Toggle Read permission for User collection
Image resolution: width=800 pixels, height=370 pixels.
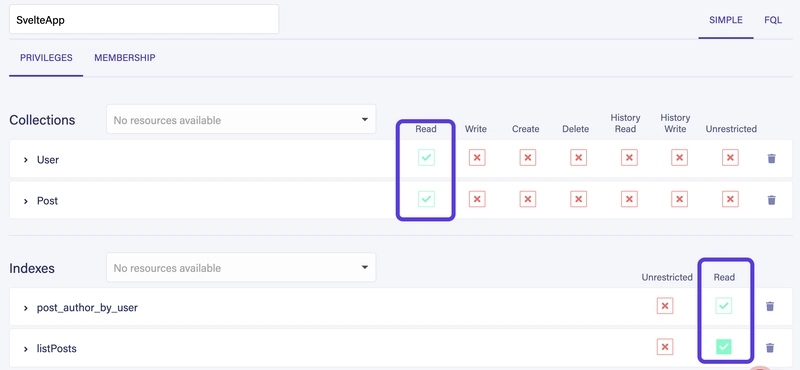426,158
